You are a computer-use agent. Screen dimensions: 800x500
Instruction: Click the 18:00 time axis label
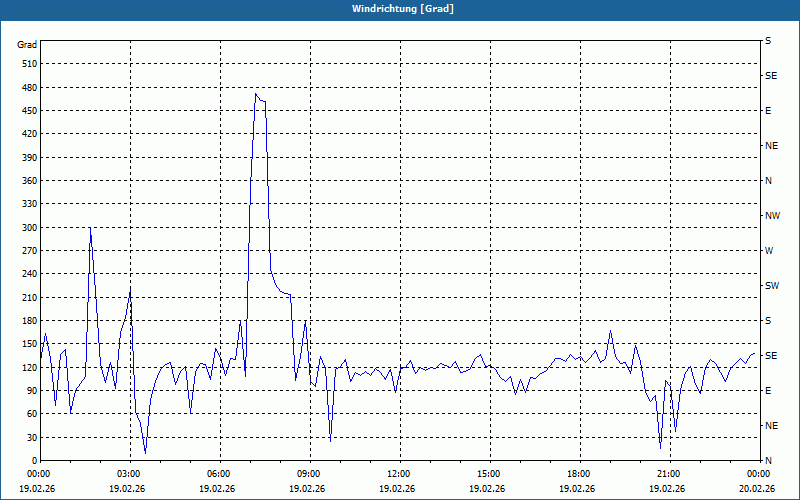(581, 473)
